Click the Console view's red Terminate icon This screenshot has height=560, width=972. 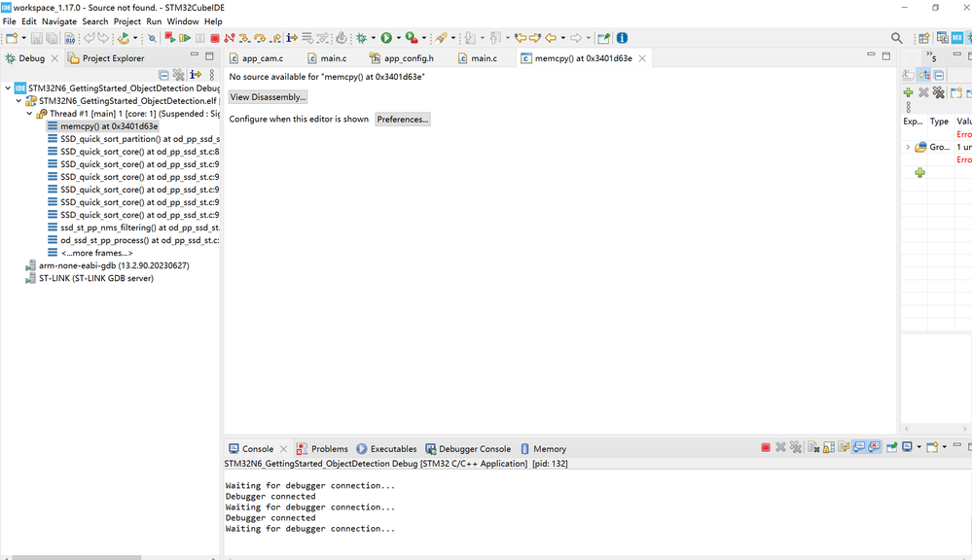pos(766,447)
